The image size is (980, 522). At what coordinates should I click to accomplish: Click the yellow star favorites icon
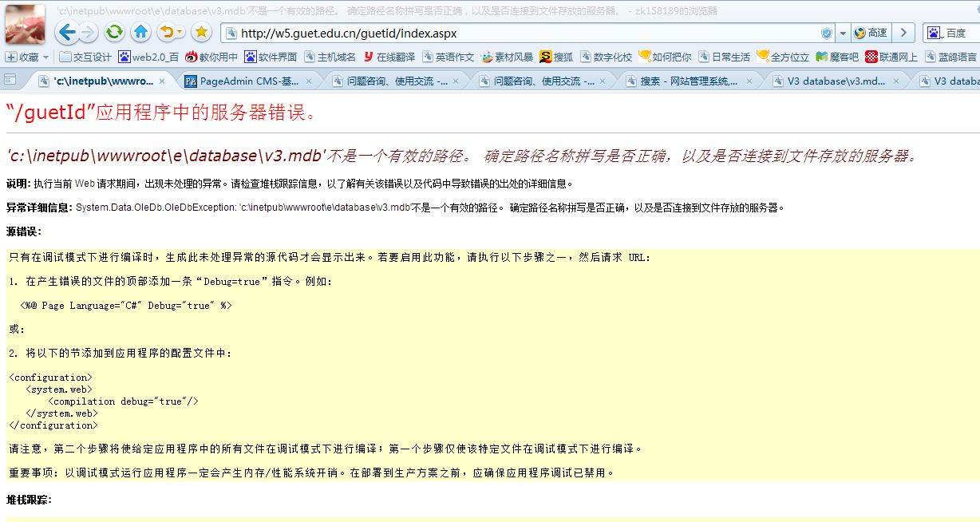click(201, 33)
